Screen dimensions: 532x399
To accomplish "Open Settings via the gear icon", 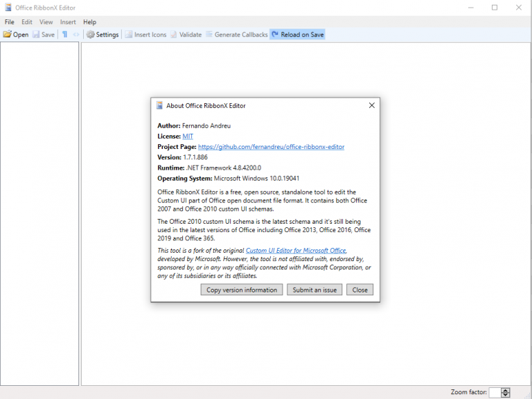I will click(x=91, y=35).
